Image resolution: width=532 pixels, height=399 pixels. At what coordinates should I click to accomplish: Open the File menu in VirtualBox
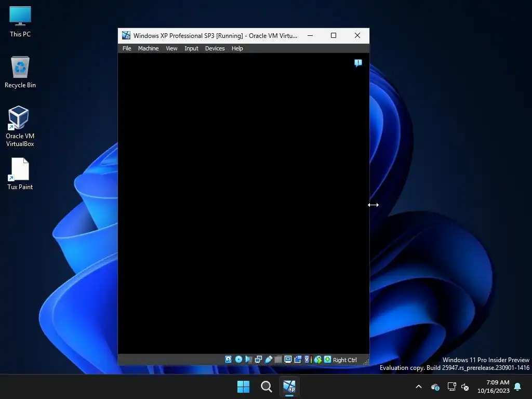127,48
